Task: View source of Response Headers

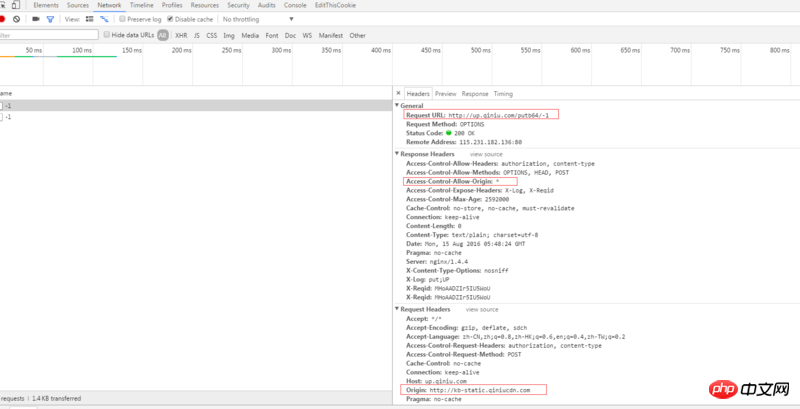Action: [486, 154]
